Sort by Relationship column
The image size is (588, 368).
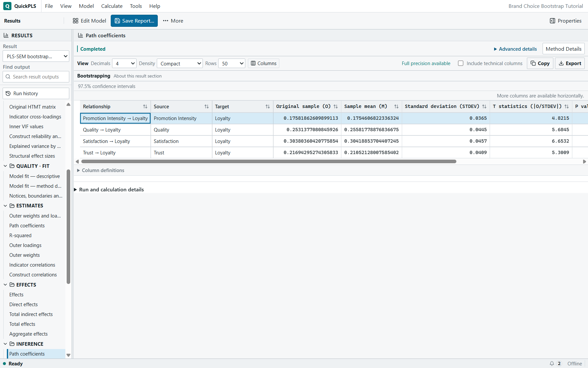[145, 106]
